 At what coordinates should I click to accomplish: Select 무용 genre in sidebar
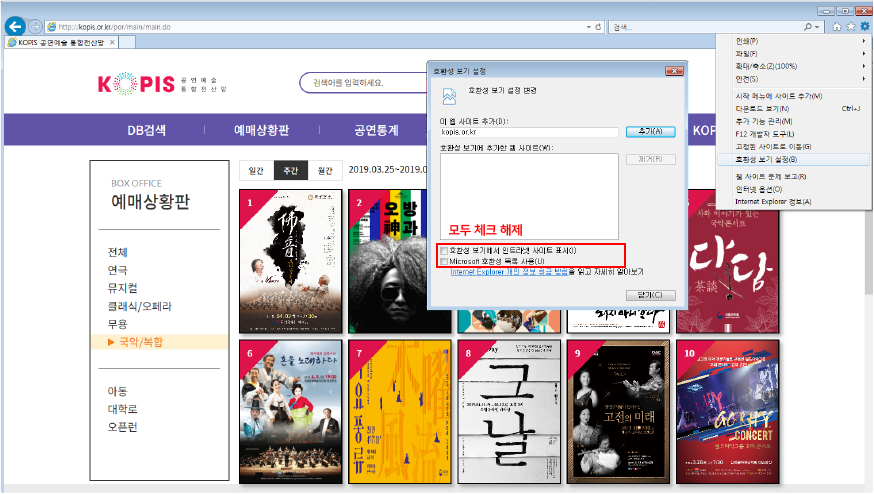pos(118,324)
